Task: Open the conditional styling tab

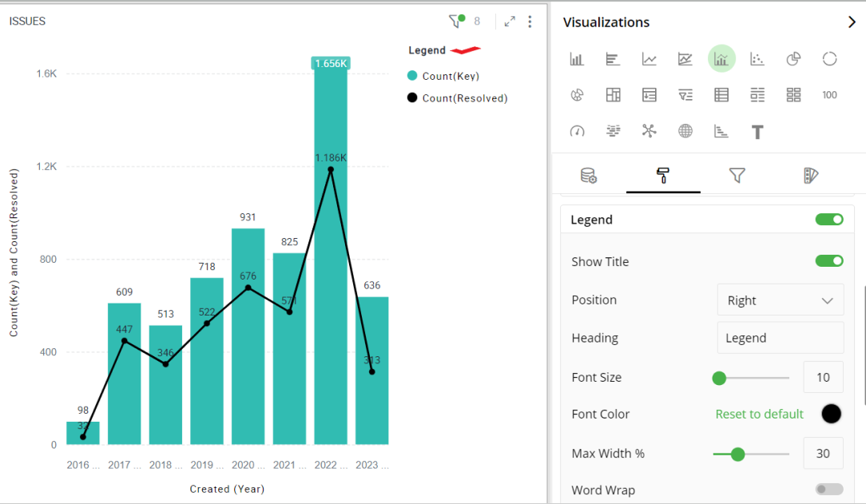Action: click(811, 176)
